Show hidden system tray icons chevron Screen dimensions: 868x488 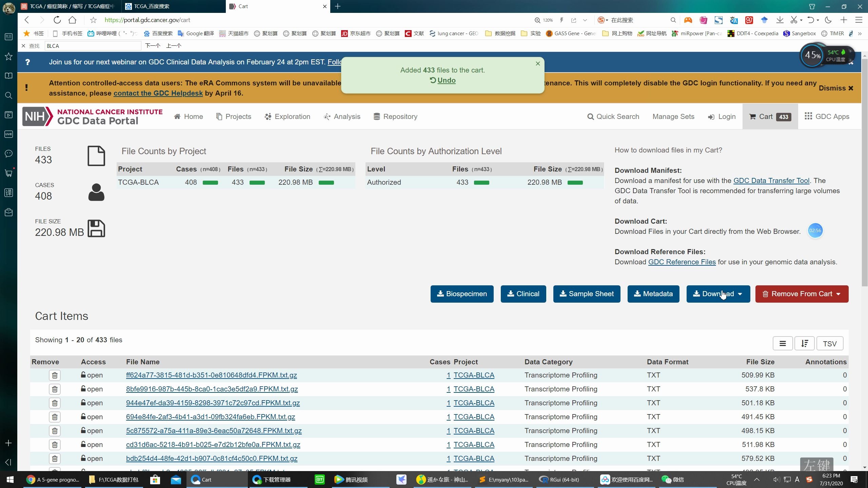tap(757, 480)
